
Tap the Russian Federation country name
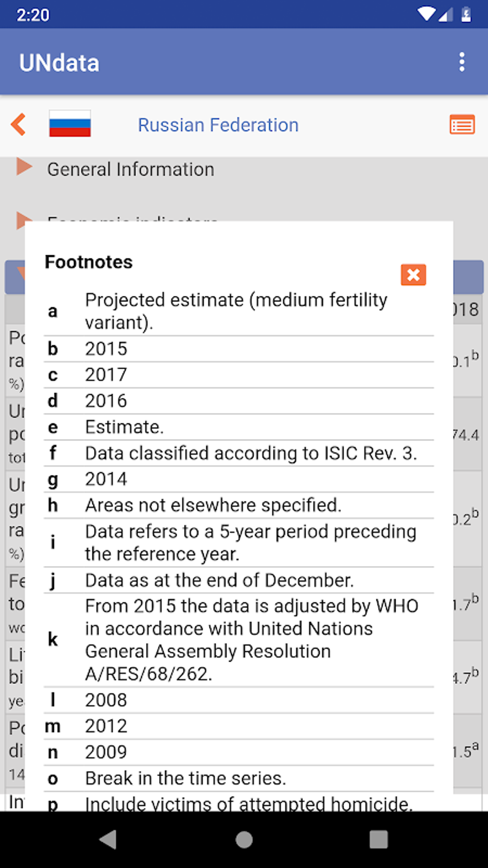(218, 125)
